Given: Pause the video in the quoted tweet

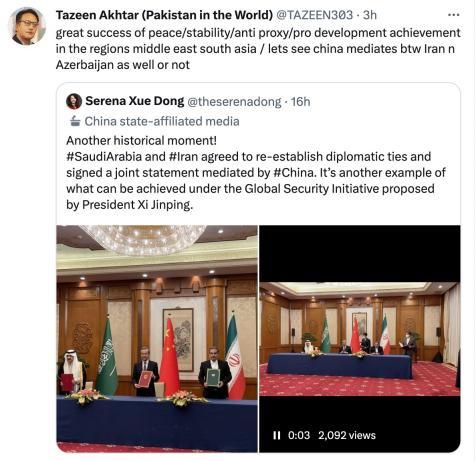Looking at the screenshot, I should tap(277, 435).
